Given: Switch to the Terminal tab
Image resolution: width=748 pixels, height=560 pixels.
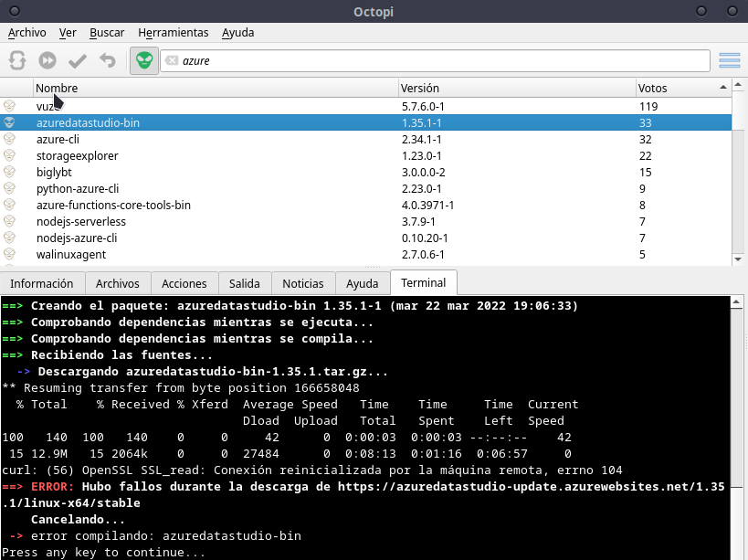Looking at the screenshot, I should pyautogui.click(x=423, y=282).
